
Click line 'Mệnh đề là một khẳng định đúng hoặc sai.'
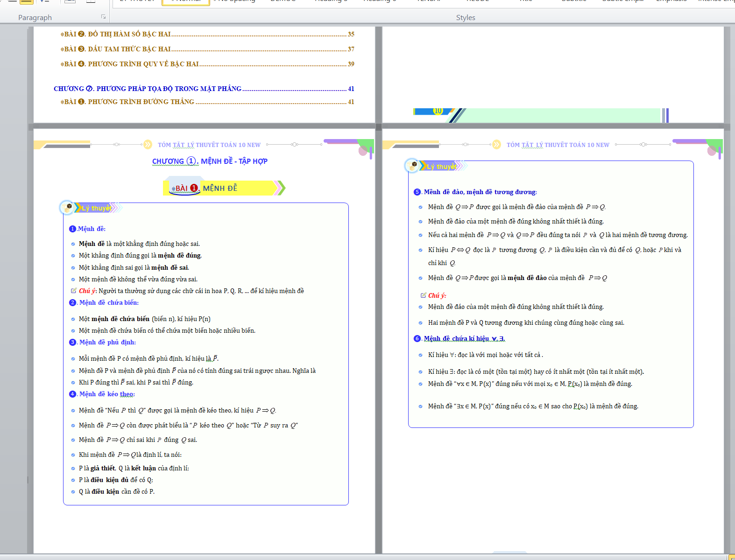[139, 244]
